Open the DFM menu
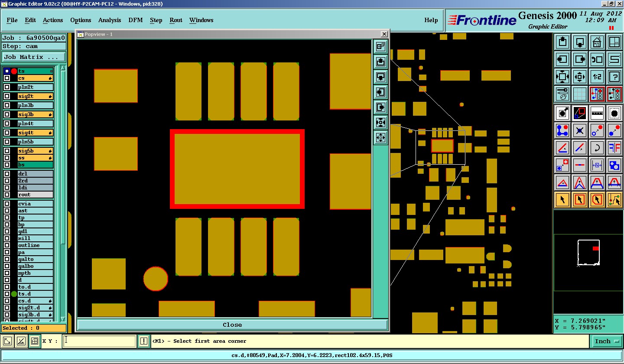This screenshot has height=364, width=624. [136, 20]
